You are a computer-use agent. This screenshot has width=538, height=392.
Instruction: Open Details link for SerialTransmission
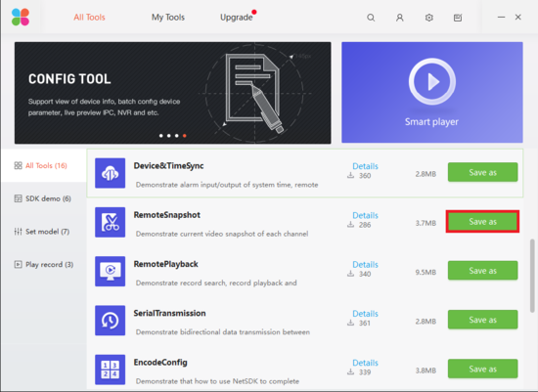point(365,314)
